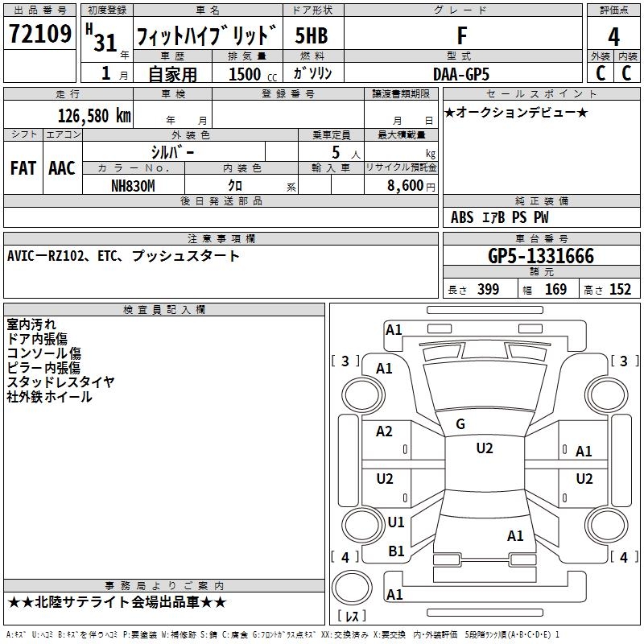Click the mileage value 126,580 km
The image size is (644, 644).
(x=94, y=115)
